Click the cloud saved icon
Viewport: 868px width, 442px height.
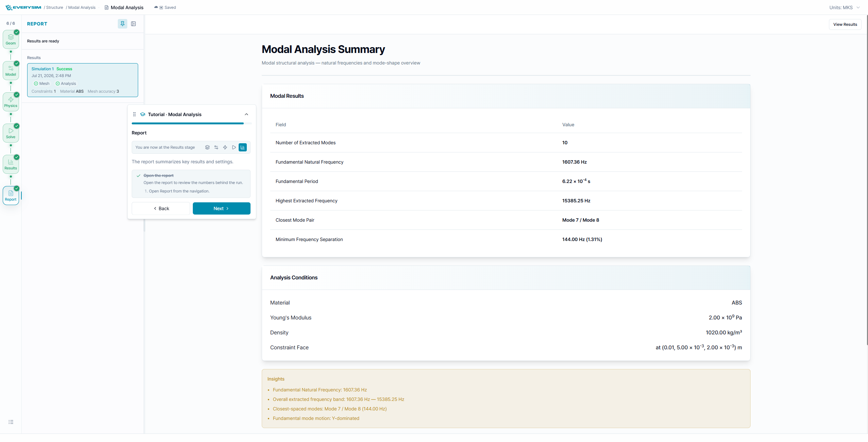156,7
